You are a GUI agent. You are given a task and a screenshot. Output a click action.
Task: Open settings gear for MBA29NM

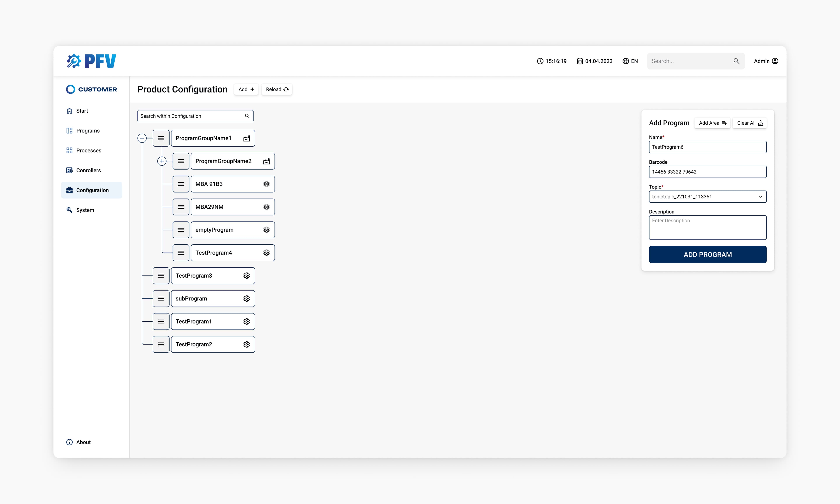266,207
